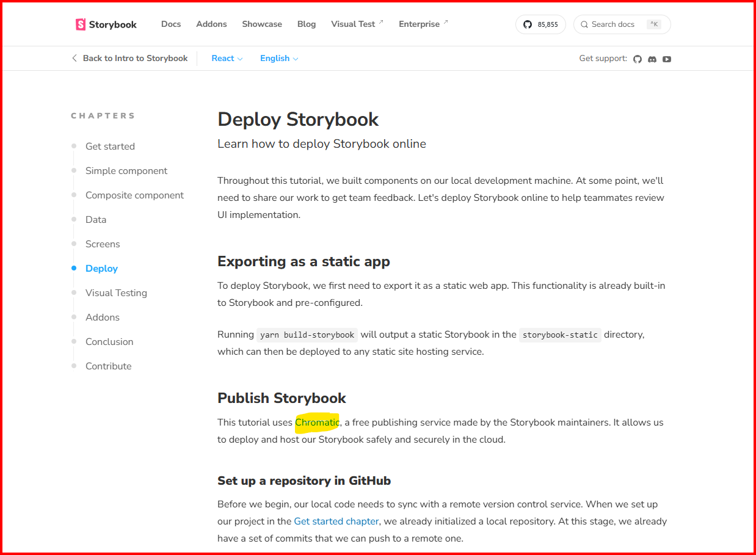
Task: Click the Storybook logo
Action: pos(106,24)
